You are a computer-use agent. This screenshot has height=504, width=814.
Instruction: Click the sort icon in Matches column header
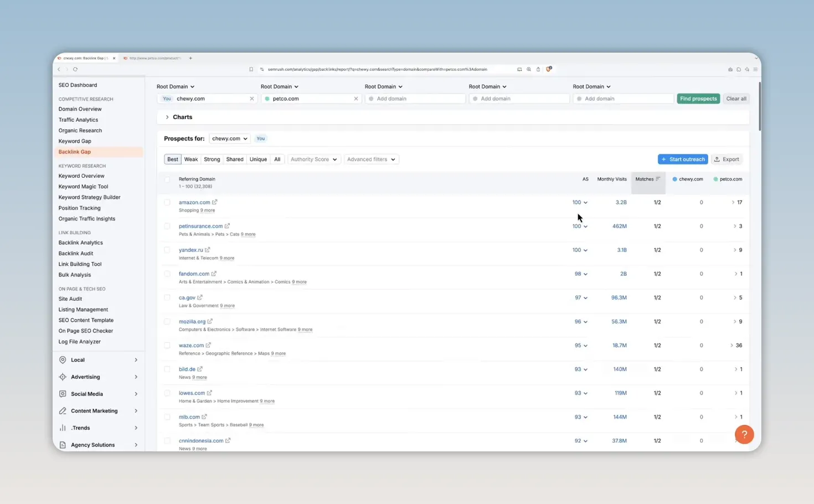pyautogui.click(x=658, y=179)
